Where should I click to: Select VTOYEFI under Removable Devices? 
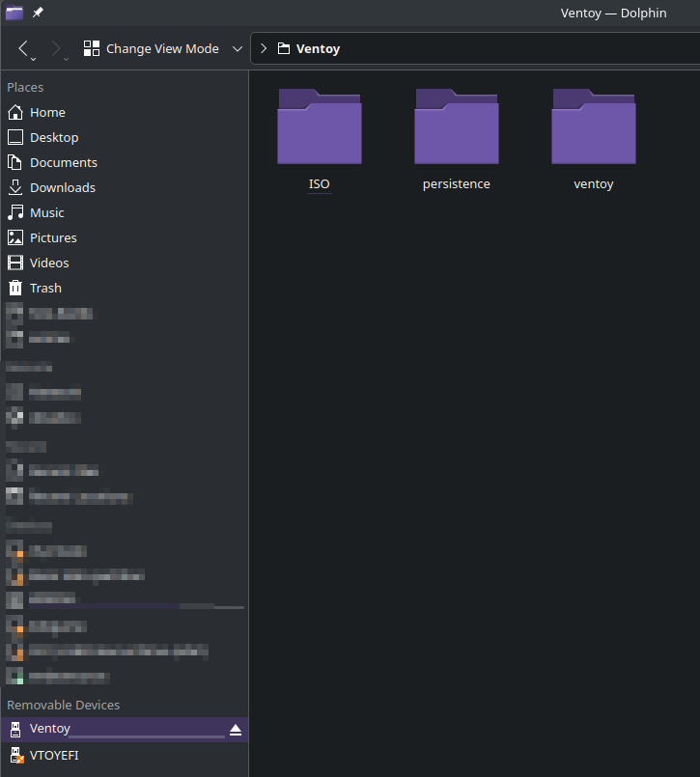tap(54, 755)
